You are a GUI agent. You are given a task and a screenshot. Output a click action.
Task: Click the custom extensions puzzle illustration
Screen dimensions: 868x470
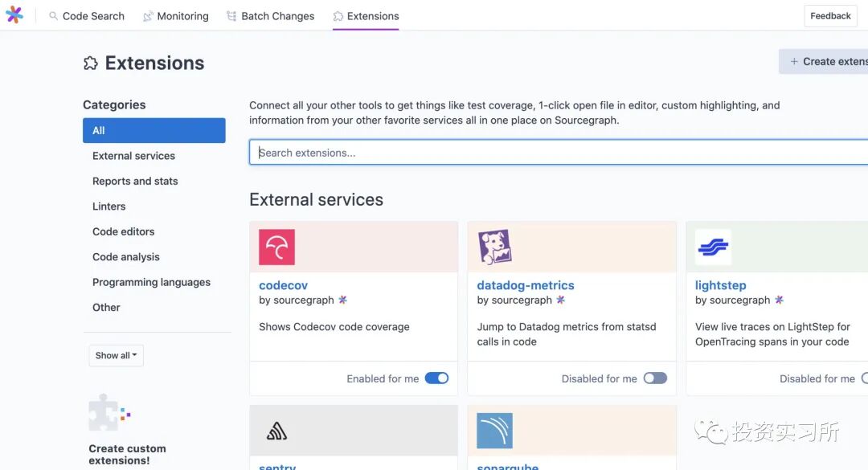click(109, 412)
